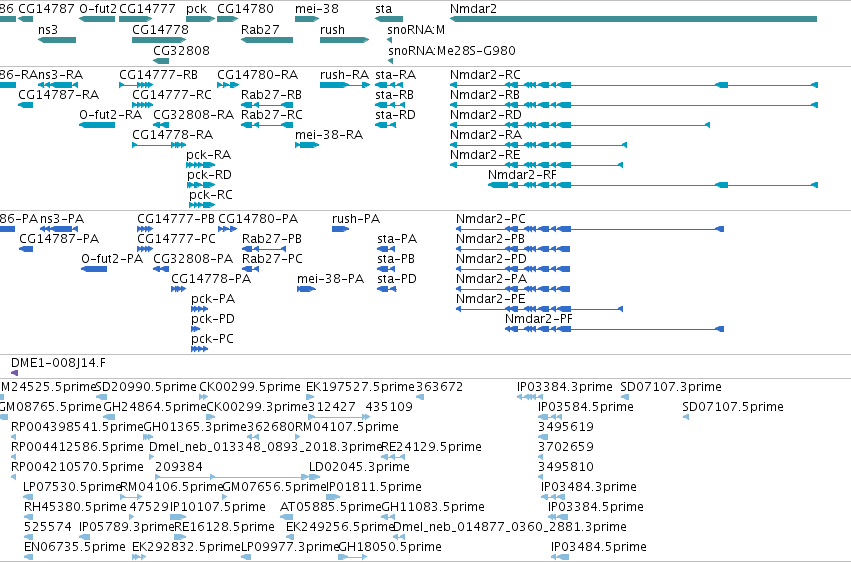Select the Nmdar2-PF protein feature
The width and height of the screenshot is (851, 562).
click(x=614, y=329)
